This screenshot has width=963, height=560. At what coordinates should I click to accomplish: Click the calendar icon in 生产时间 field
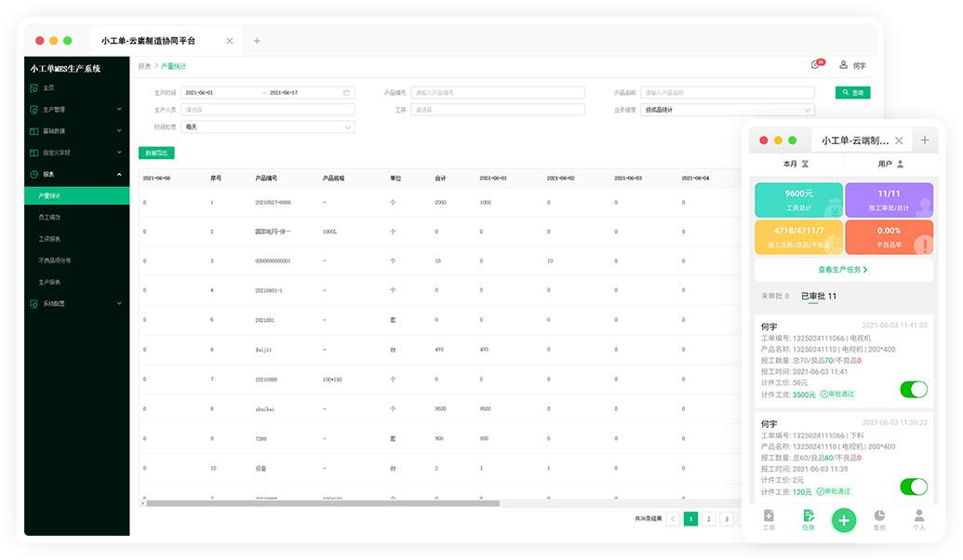pyautogui.click(x=346, y=93)
